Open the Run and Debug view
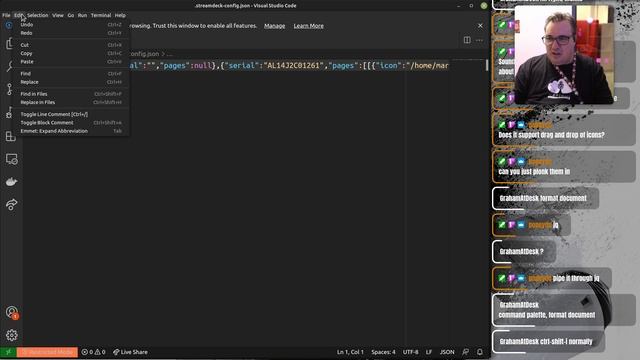 10,112
